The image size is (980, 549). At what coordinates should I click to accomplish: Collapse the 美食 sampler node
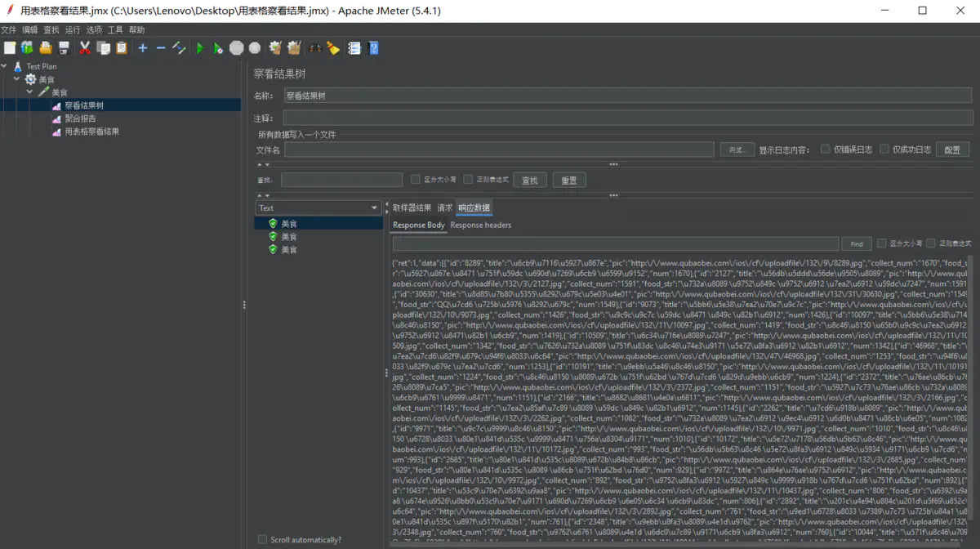[x=30, y=92]
